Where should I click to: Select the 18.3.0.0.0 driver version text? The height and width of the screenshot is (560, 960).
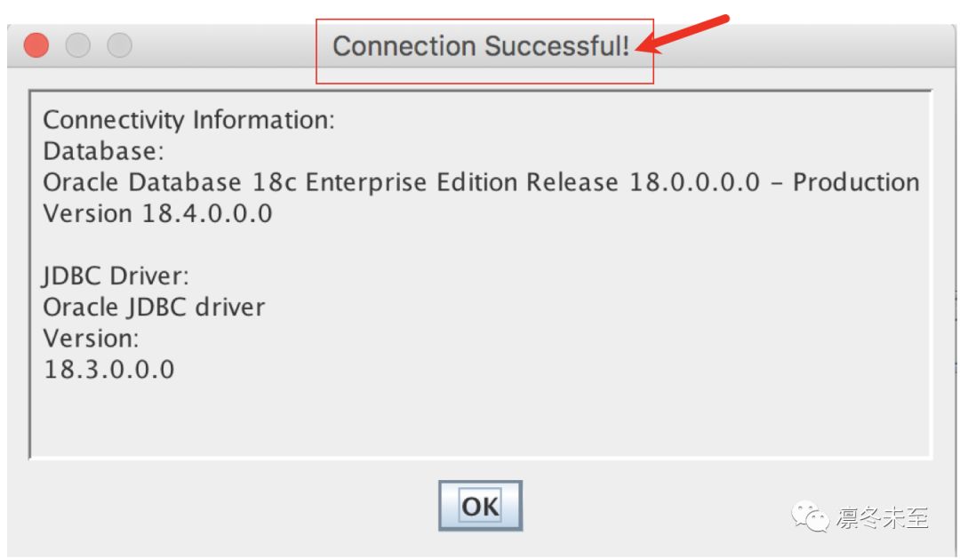[109, 370]
